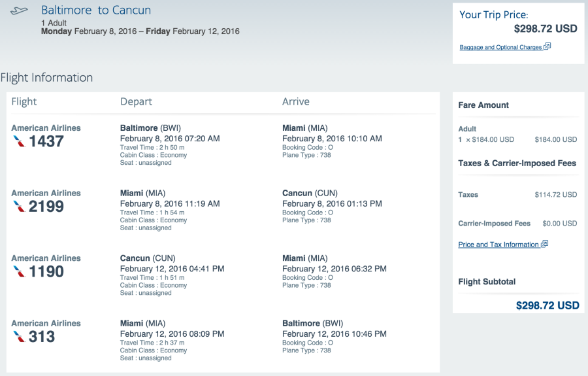Click flight number 1437
Viewport: 588px width, 376px height.
click(46, 141)
